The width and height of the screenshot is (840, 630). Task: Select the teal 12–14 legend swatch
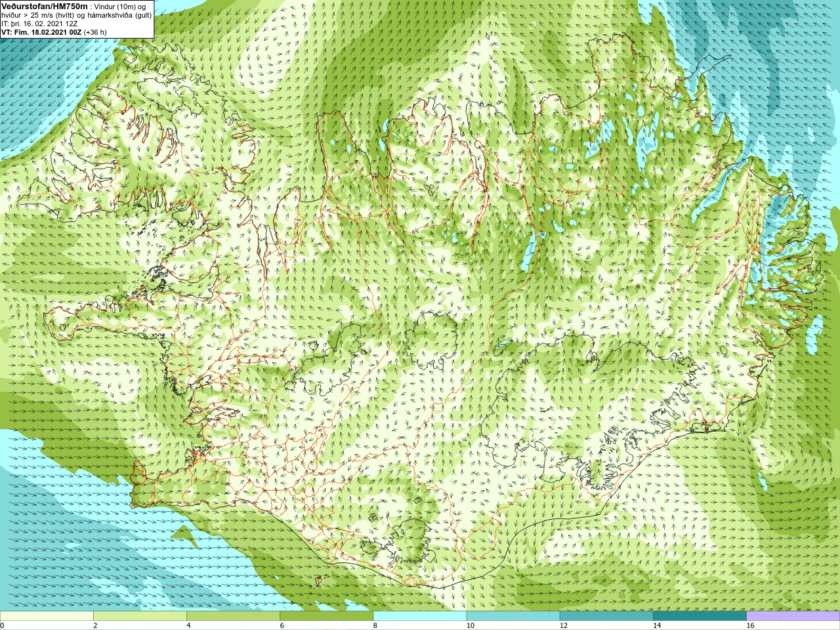(x=606, y=616)
